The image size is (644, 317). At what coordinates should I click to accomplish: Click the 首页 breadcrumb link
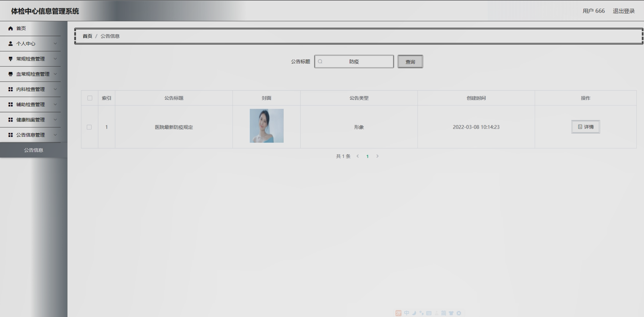88,36
